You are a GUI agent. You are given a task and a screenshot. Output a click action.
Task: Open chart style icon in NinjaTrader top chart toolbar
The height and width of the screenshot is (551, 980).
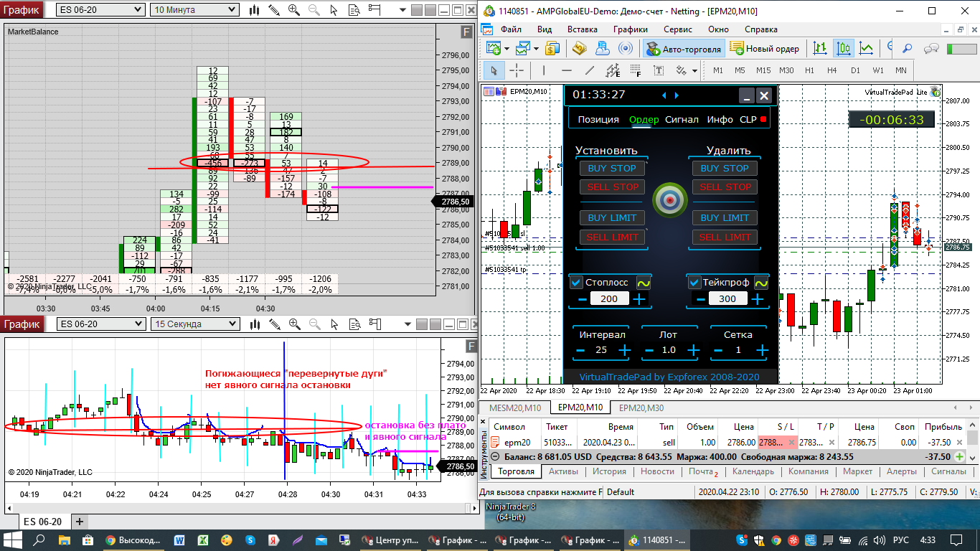(x=255, y=9)
